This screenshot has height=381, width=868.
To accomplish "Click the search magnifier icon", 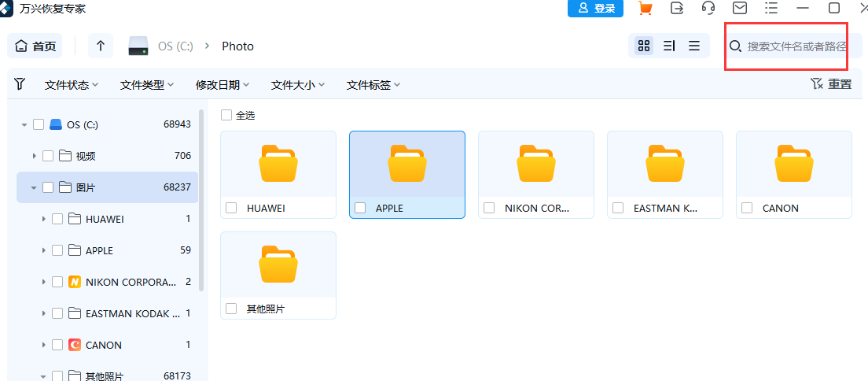I will pyautogui.click(x=735, y=46).
